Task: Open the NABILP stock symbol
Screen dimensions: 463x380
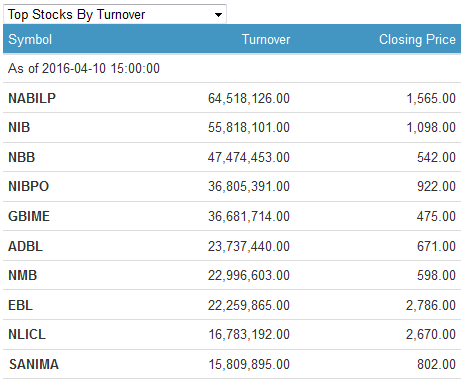Action: coord(32,98)
